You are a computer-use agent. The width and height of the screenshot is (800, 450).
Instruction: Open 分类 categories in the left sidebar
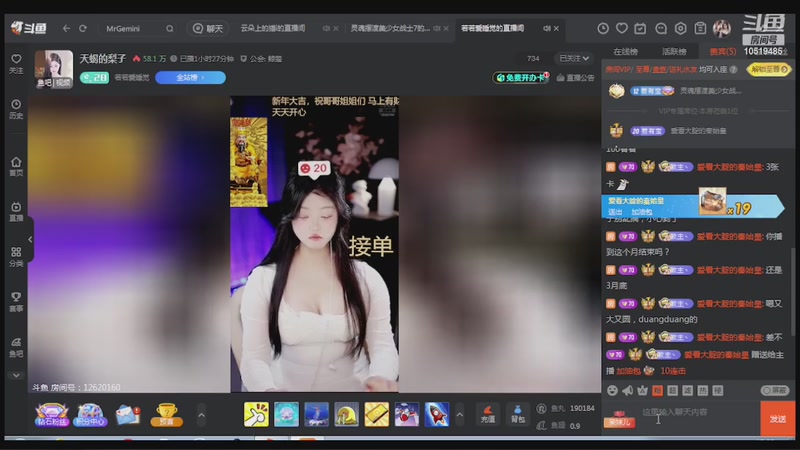(x=16, y=257)
